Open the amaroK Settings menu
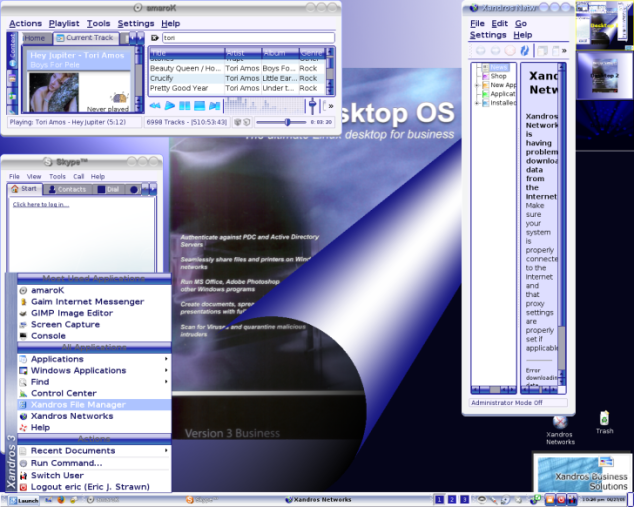The height and width of the screenshot is (507, 634). pyautogui.click(x=135, y=23)
